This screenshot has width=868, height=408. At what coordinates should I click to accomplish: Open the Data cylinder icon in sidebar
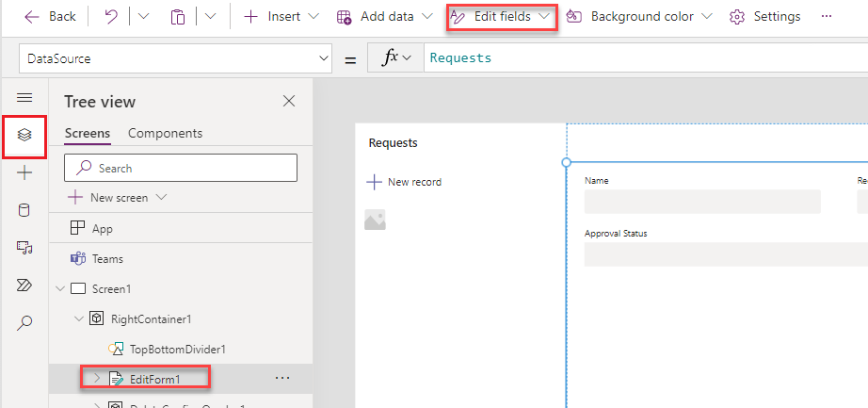point(24,211)
